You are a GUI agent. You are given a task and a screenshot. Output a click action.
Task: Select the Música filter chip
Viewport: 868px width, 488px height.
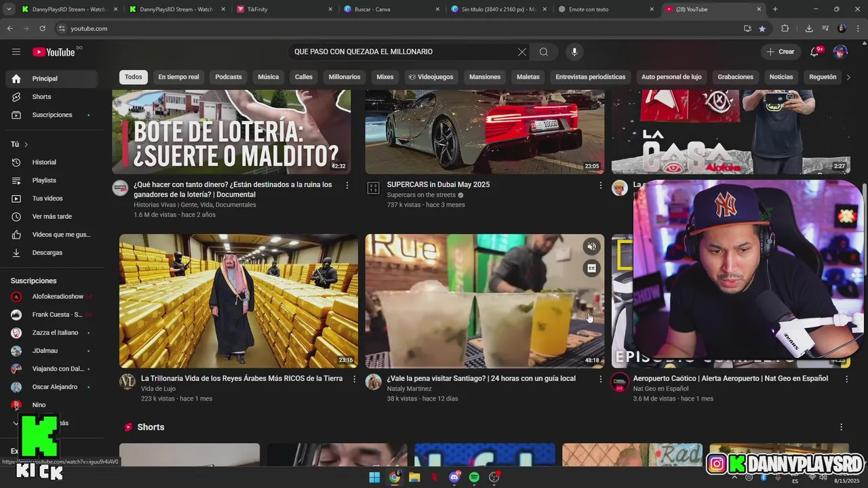click(269, 77)
